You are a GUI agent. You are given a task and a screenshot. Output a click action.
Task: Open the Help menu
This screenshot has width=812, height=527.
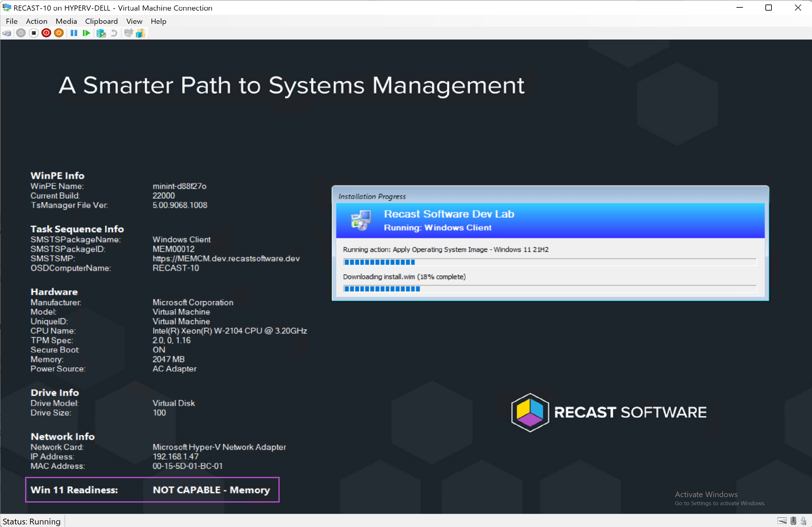point(158,21)
